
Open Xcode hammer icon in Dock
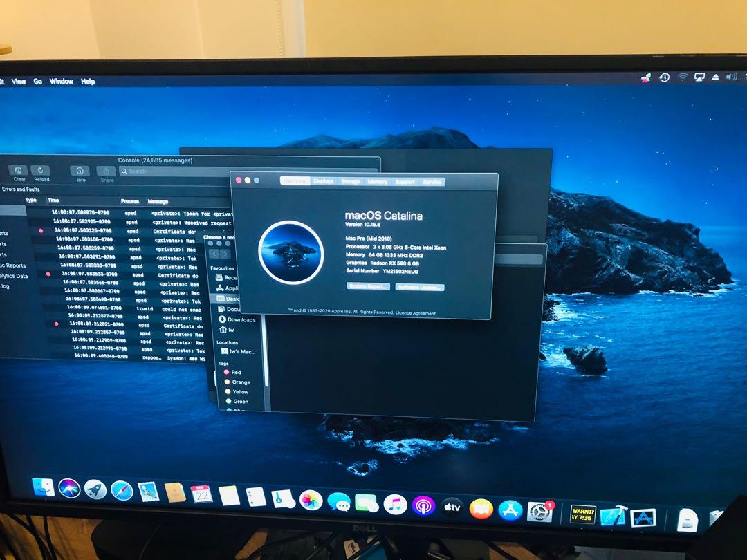tap(613, 516)
